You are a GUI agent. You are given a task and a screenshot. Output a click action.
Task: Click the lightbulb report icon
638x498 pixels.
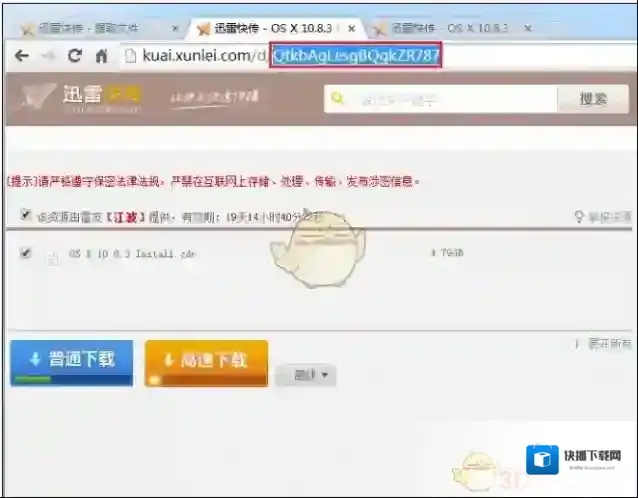point(578,216)
